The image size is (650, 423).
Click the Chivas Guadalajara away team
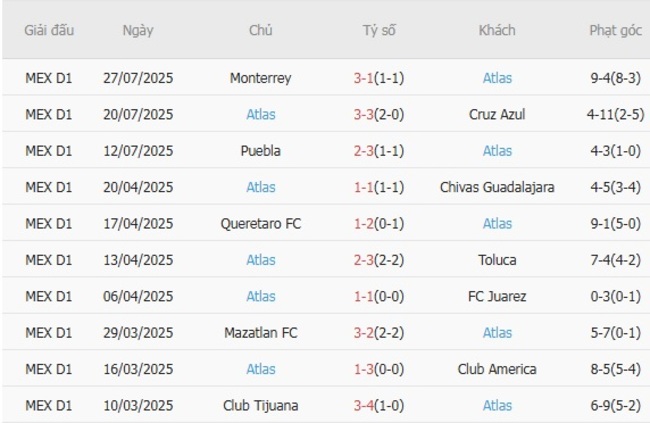497,187
